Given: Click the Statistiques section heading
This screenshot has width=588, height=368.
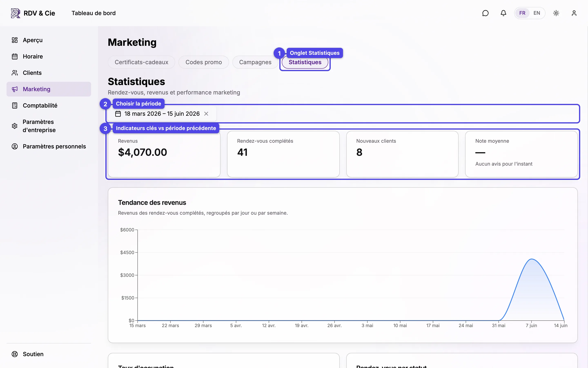Looking at the screenshot, I should (x=136, y=82).
